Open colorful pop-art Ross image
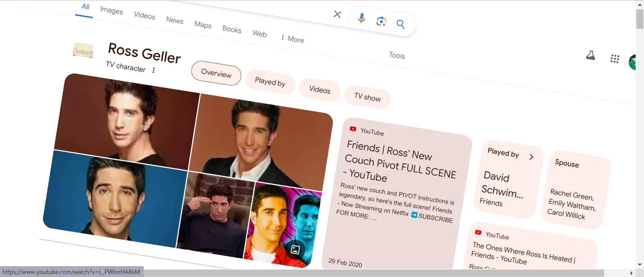 coord(282,225)
